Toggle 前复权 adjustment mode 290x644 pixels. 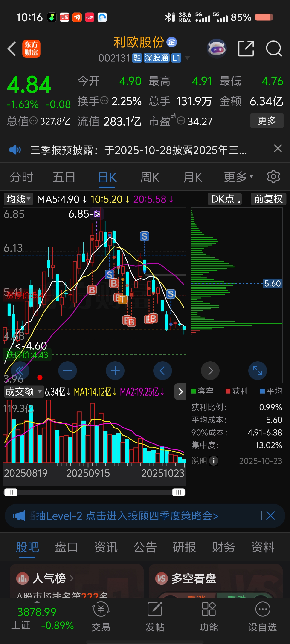point(269,199)
